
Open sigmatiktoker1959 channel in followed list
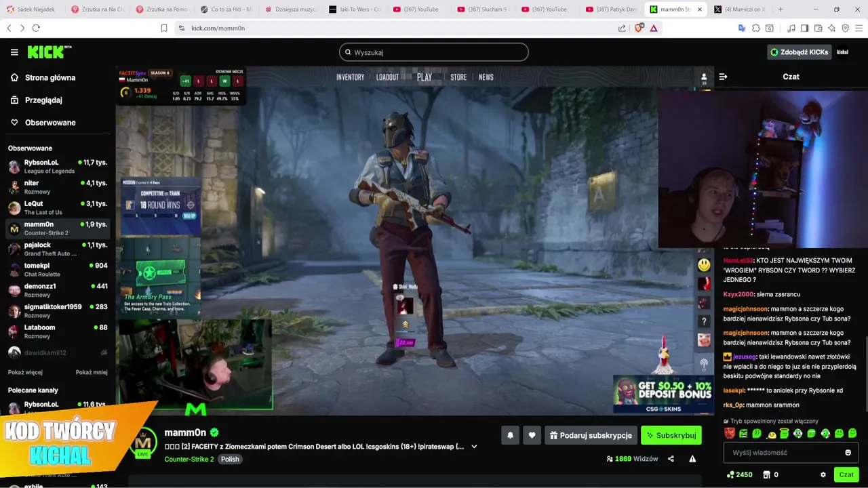pos(58,310)
